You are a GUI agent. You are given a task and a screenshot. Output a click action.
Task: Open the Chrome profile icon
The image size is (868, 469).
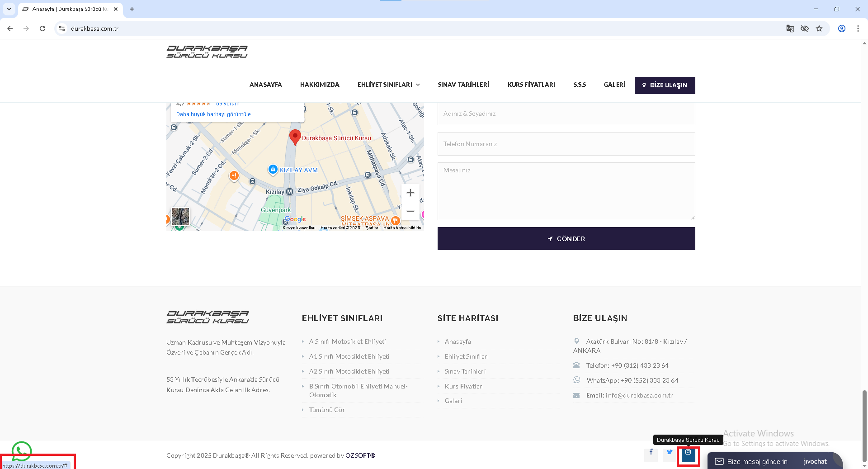tap(841, 28)
